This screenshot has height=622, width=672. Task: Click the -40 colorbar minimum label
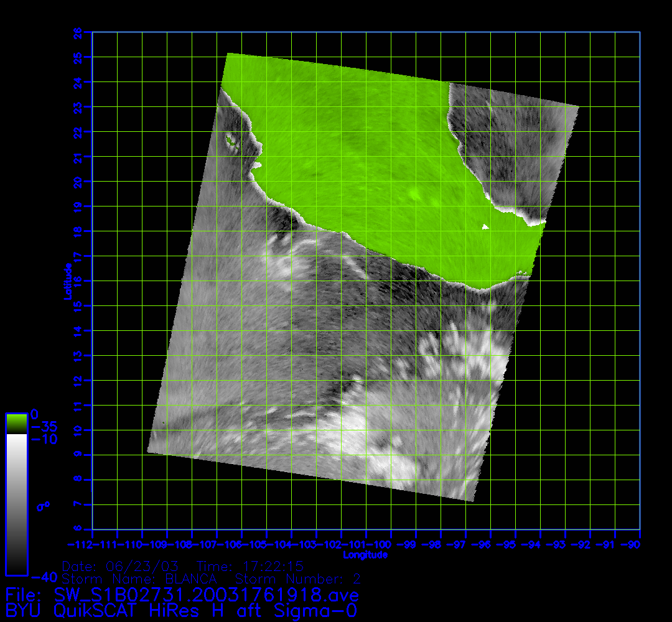click(42, 577)
